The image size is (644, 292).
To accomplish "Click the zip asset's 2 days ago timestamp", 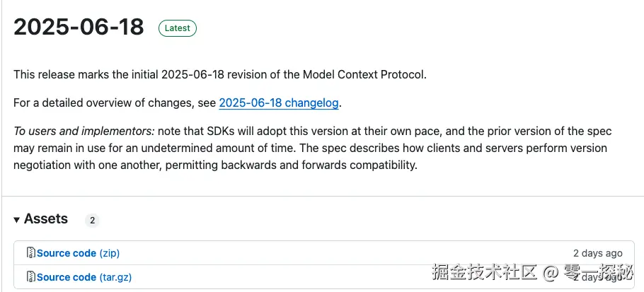I will [x=598, y=253].
